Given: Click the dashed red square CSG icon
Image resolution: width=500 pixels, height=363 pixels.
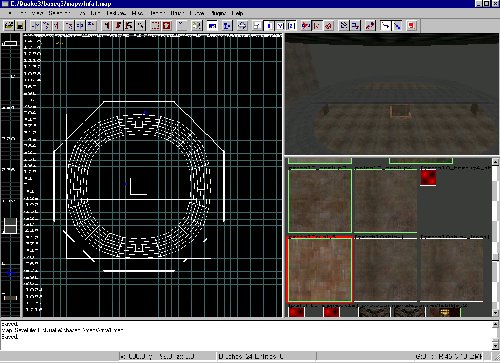Looking at the screenshot, I should point(155,26).
